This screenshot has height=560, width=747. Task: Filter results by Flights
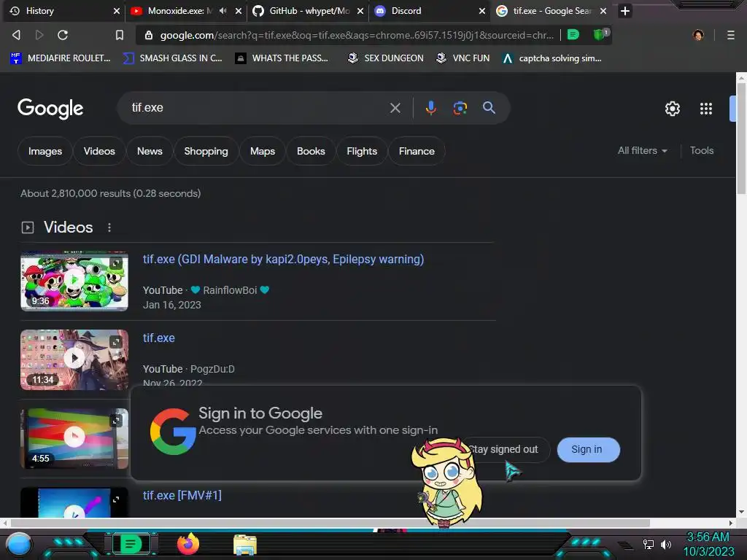coord(362,151)
